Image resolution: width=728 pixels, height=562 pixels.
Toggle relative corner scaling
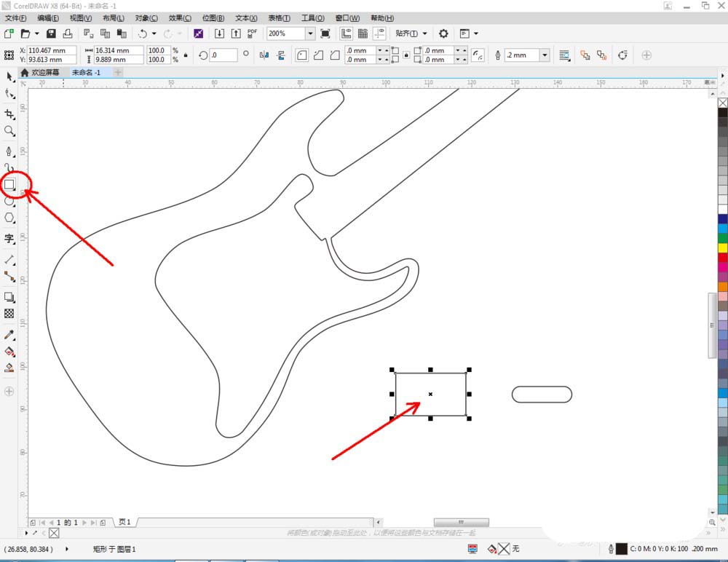coord(478,55)
